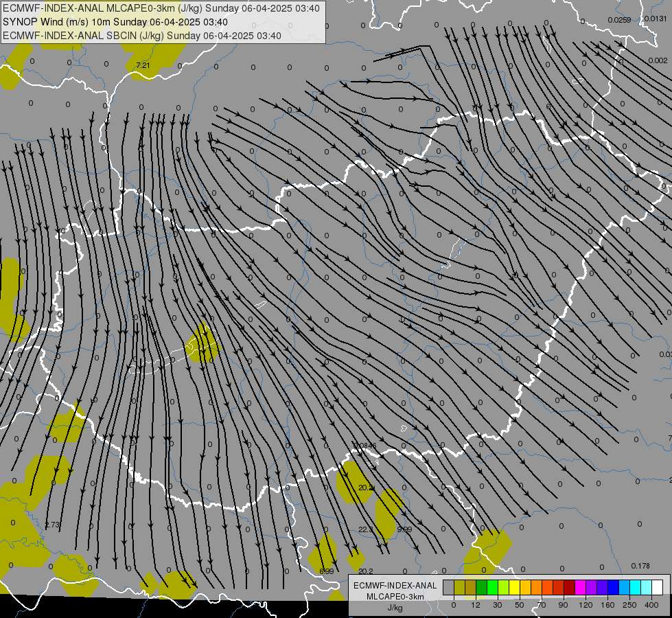Select the dark red legend swatch
Viewport: 672px width, 618px height.
(570, 587)
